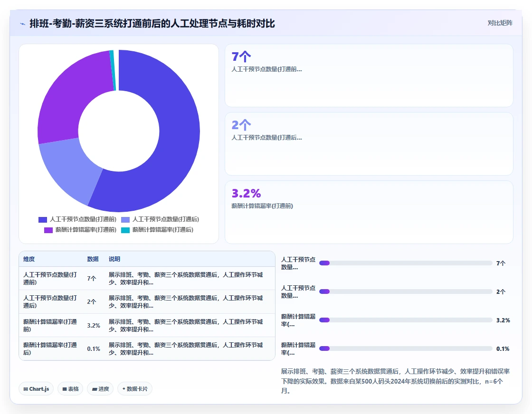
Task: Click the 说明 text in the 0.1% row
Action: (186, 349)
